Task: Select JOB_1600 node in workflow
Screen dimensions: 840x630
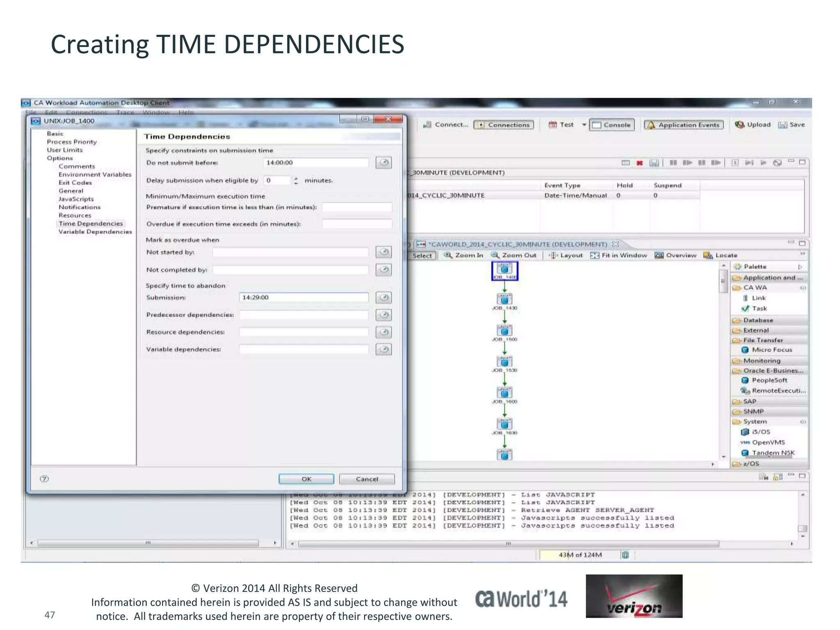Action: pos(504,395)
